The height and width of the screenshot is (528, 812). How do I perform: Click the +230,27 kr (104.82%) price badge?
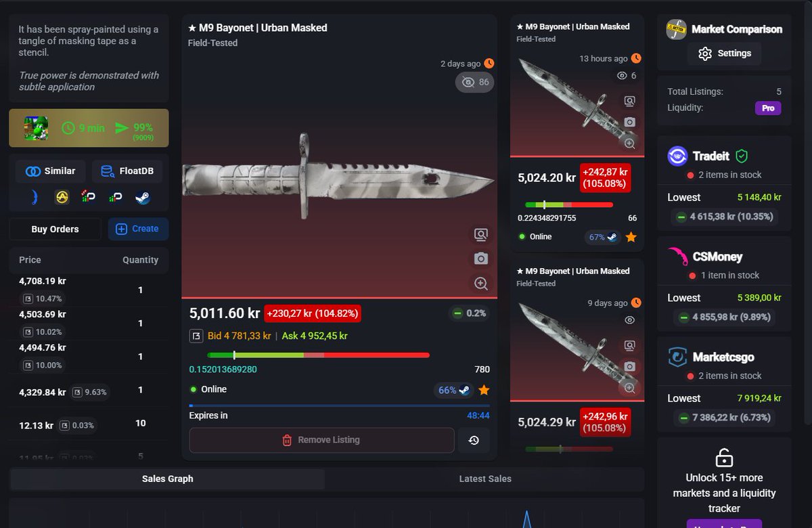(x=313, y=313)
